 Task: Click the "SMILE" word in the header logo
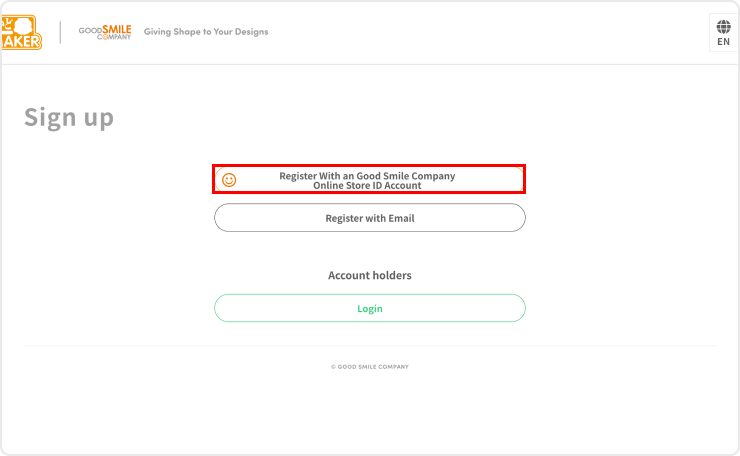point(118,29)
